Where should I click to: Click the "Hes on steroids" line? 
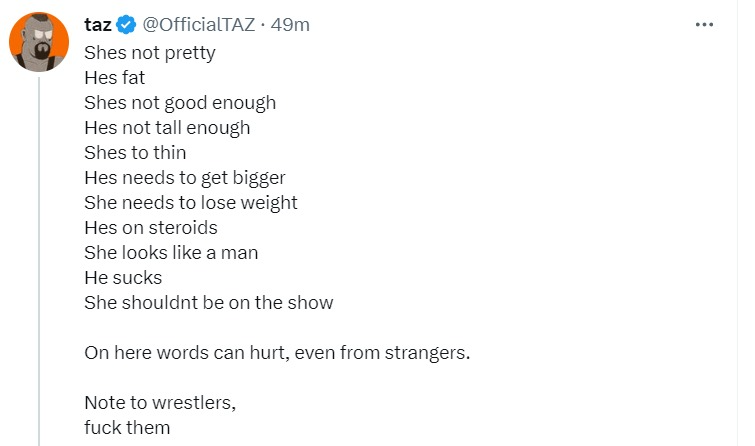click(151, 227)
